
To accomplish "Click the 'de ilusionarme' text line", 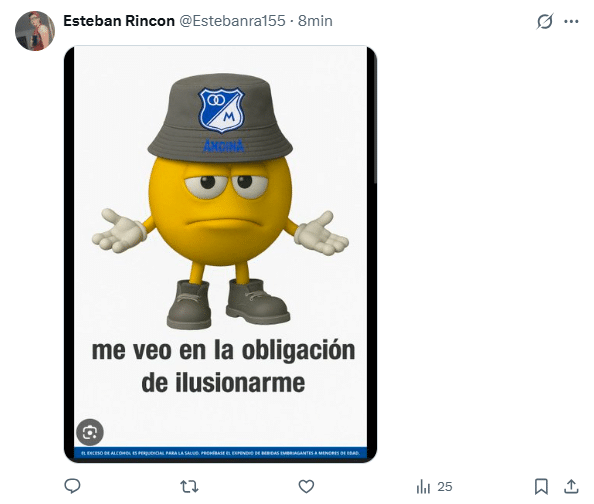I will (x=223, y=383).
